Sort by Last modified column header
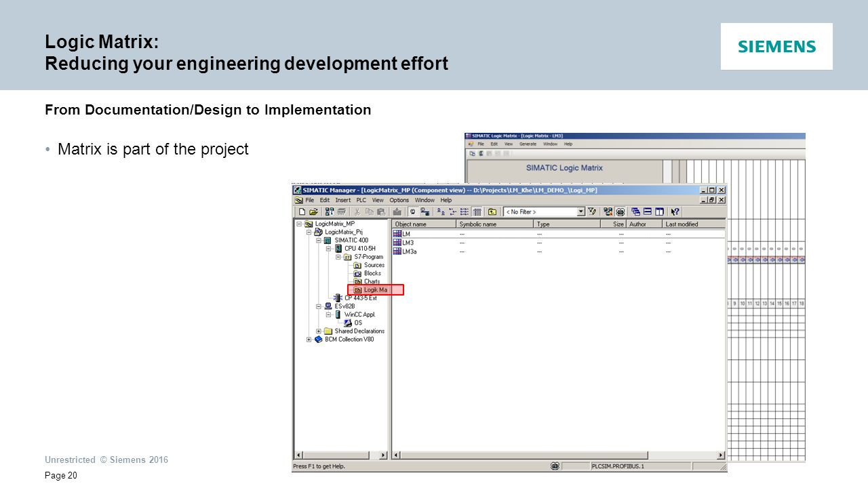868x488 pixels. 694,224
